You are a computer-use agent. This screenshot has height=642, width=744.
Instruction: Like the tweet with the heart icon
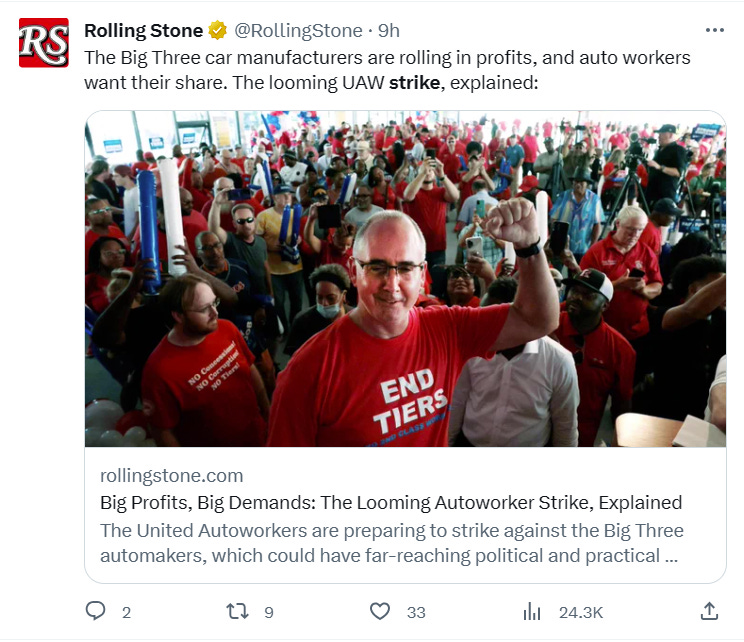tap(380, 611)
